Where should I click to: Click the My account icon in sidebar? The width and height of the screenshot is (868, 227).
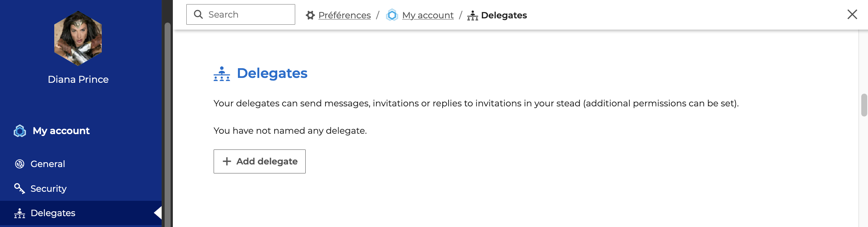(x=20, y=131)
